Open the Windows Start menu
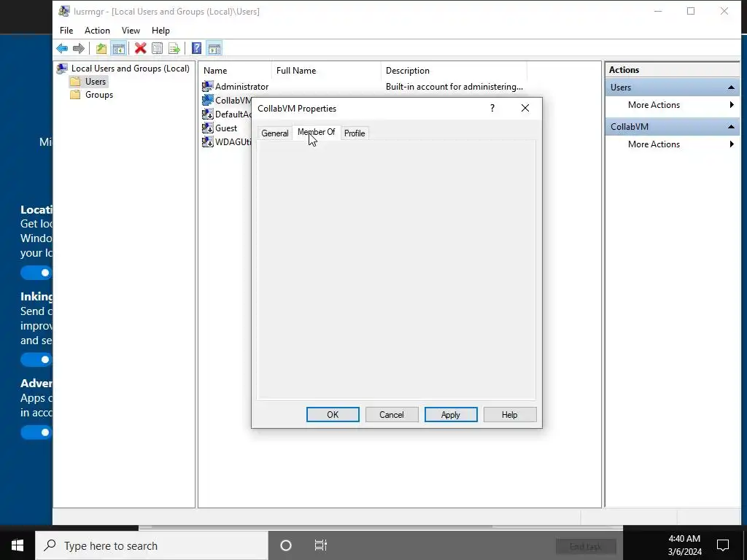The width and height of the screenshot is (747, 560). (18, 545)
